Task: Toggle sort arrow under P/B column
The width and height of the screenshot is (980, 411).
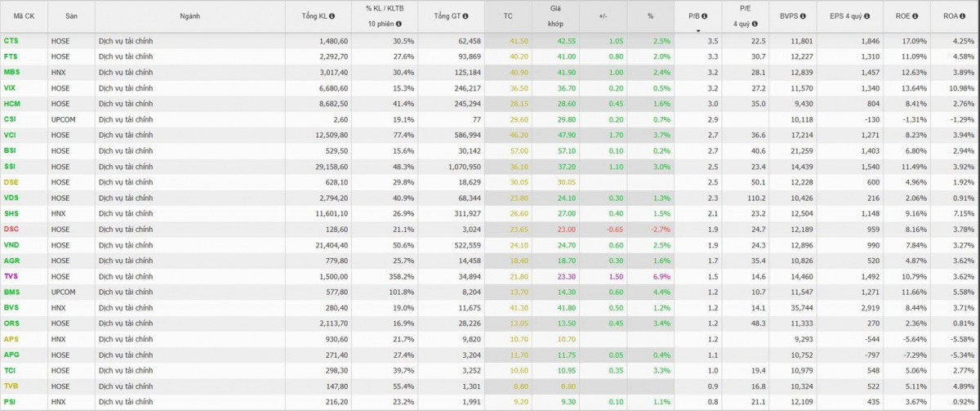Action: 697,30
